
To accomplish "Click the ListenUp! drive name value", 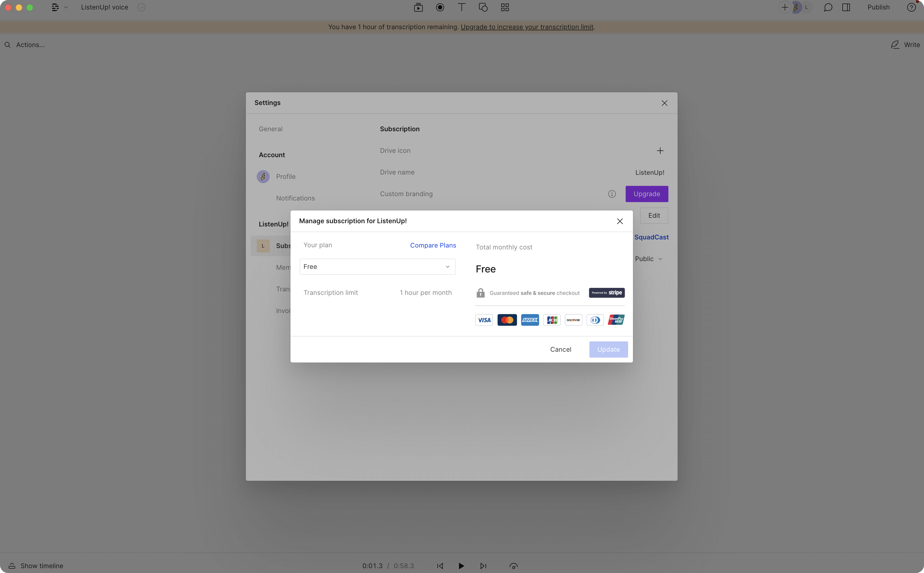I will pos(649,172).
